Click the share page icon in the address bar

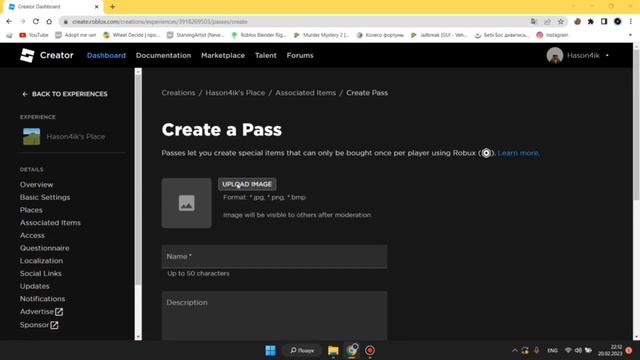pos(547,21)
